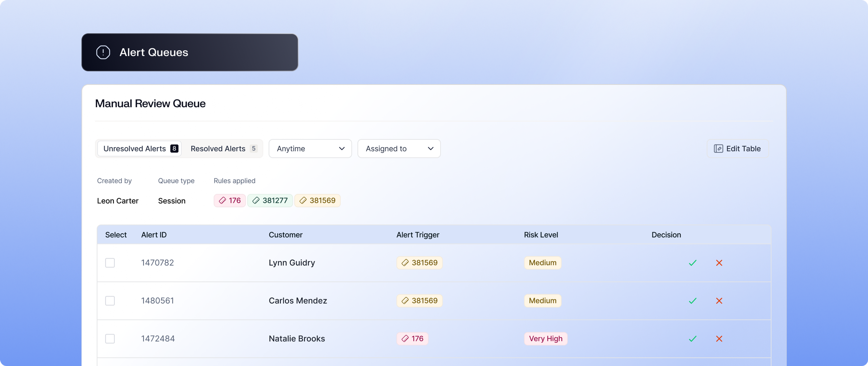This screenshot has height=366, width=868.
Task: Click the Decision column header
Action: (x=666, y=235)
